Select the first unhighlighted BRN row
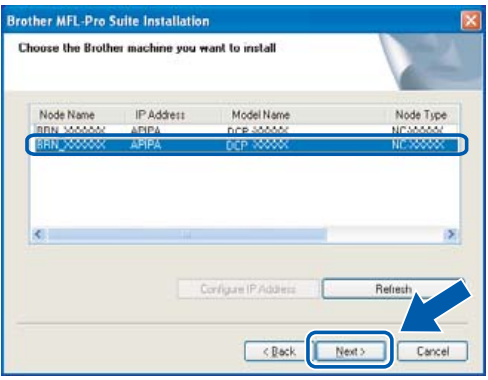 point(247,130)
